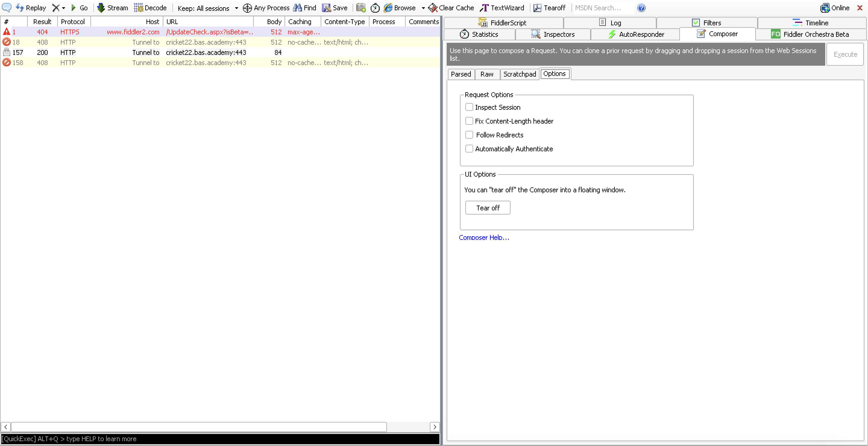Click the QuickExec command input box
This screenshot has height=446, width=868.
pos(220,438)
